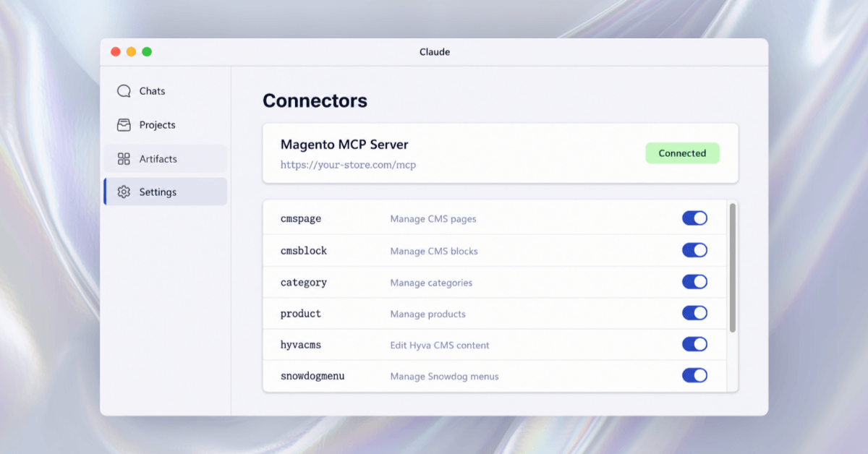Click the Manage products description
Screen dimensions: 868x454
coord(428,314)
